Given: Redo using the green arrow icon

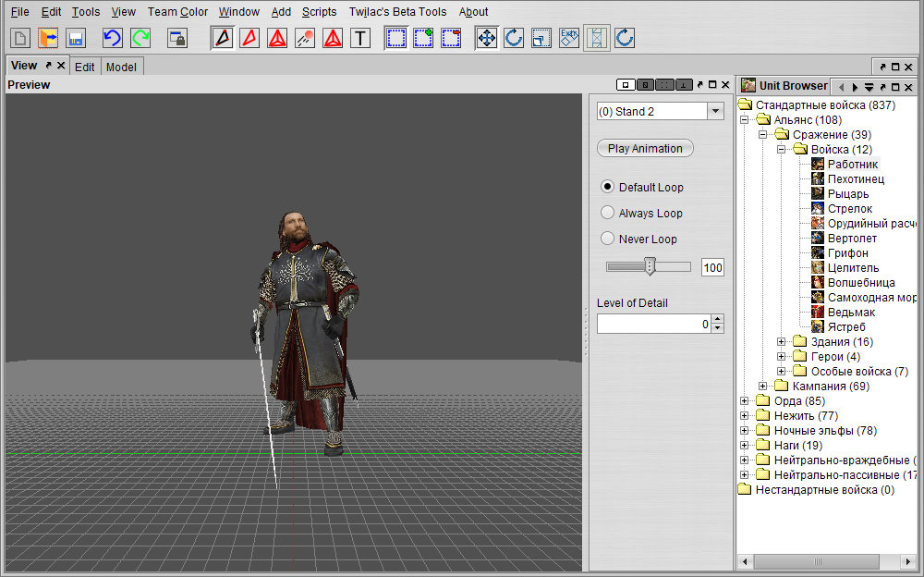Looking at the screenshot, I should tap(140, 38).
